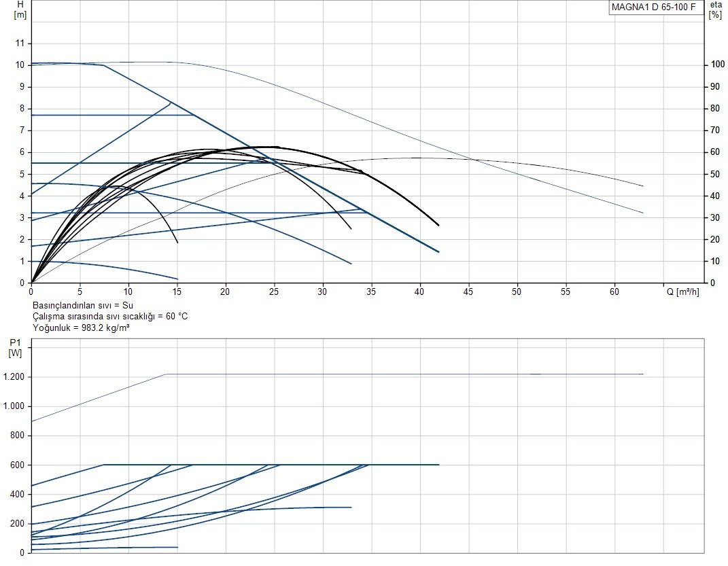Click the 'Yoğunluk = 983.2 kg/m³' text
This screenshot has height=566, width=728.
point(81,328)
